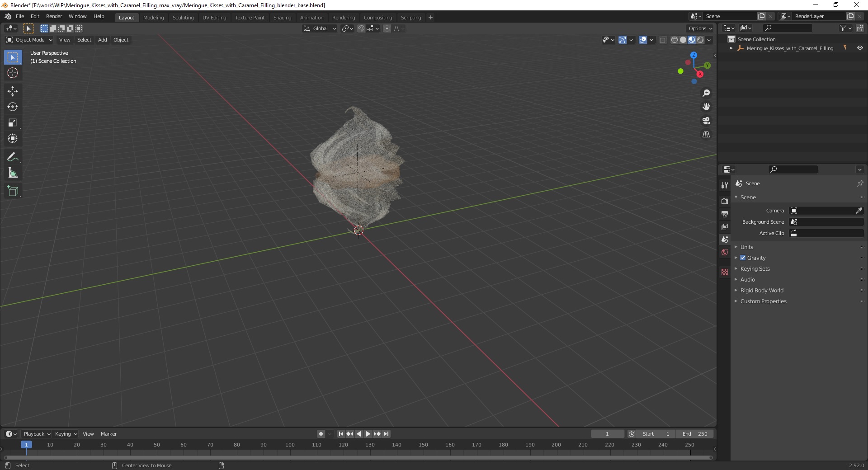Screen dimensions: 868x470
Task: Activate the Scale tool
Action: coord(13,122)
